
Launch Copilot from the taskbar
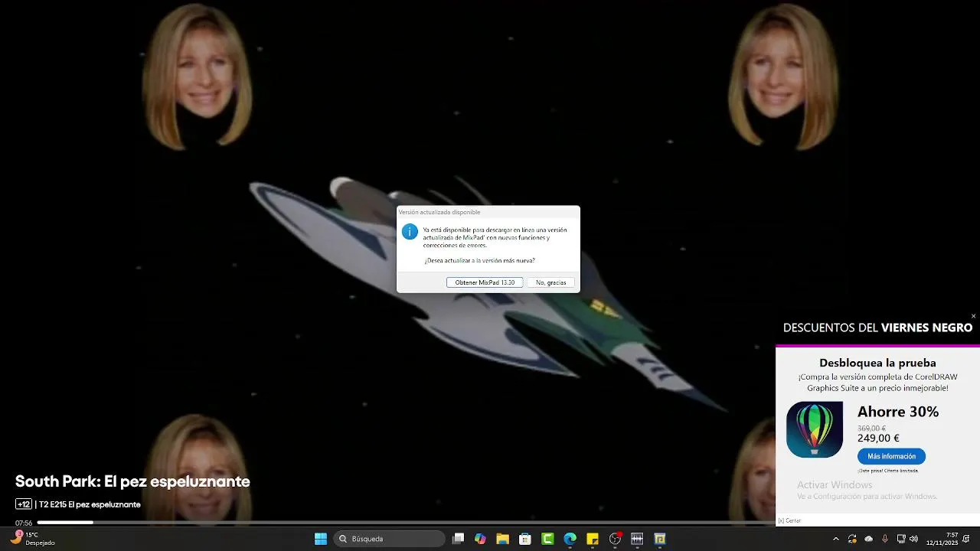[x=480, y=539]
